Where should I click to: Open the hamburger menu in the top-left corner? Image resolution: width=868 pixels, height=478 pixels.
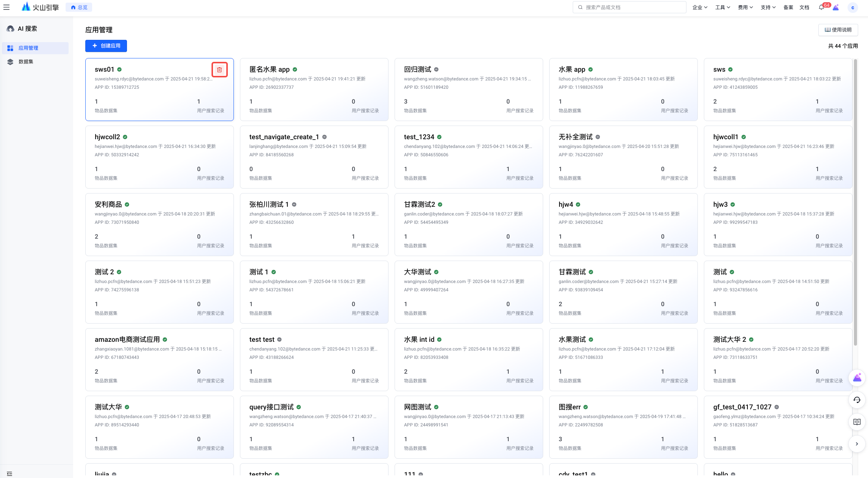(6, 7)
